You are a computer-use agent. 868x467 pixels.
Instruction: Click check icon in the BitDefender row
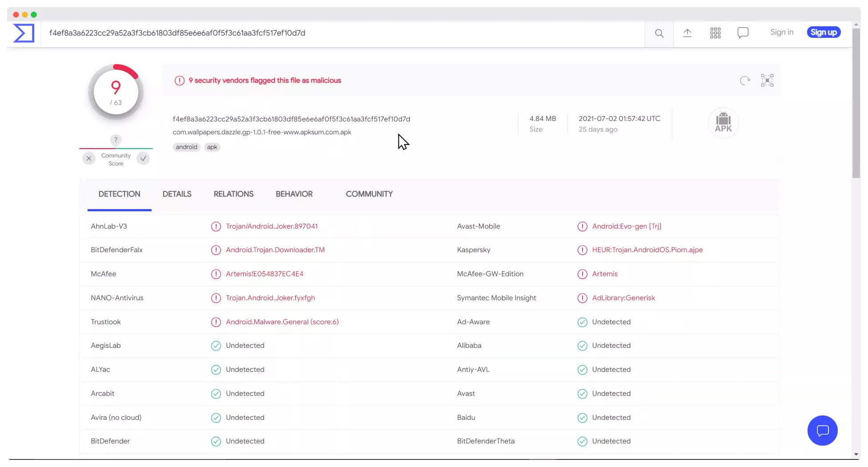click(216, 441)
